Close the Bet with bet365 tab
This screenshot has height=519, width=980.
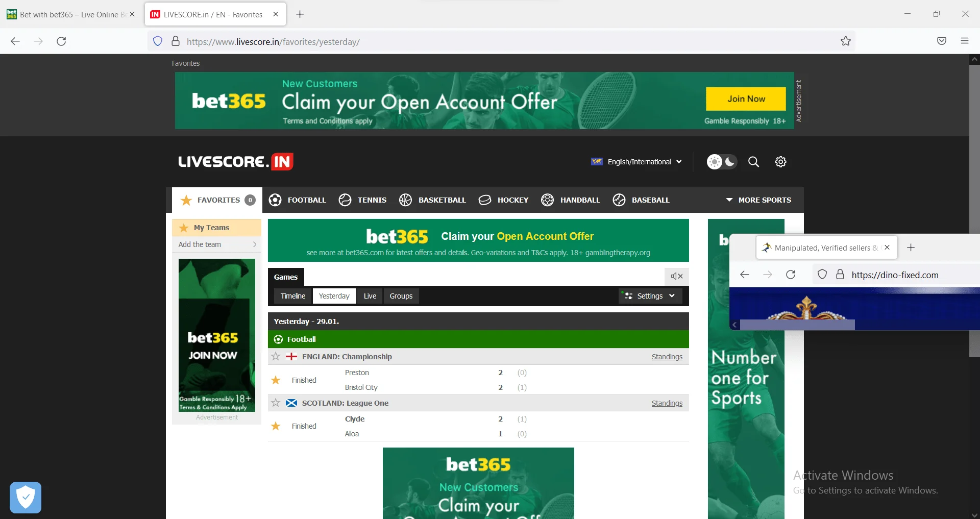point(132,14)
